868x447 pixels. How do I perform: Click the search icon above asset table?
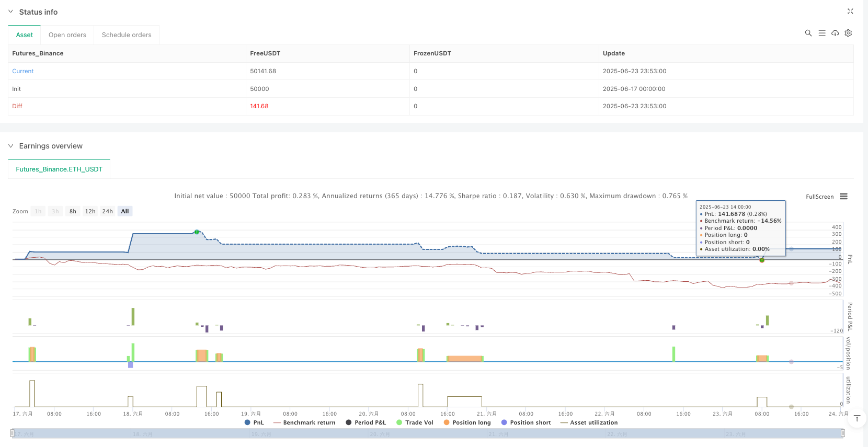point(808,33)
